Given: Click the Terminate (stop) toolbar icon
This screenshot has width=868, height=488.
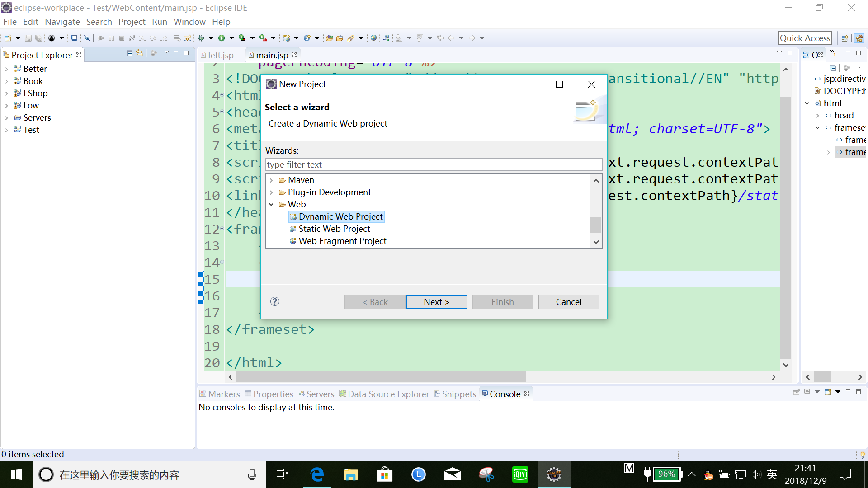Looking at the screenshot, I should (x=122, y=38).
